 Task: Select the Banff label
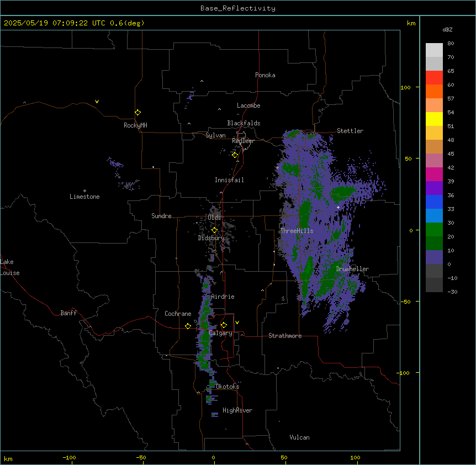coord(68,313)
